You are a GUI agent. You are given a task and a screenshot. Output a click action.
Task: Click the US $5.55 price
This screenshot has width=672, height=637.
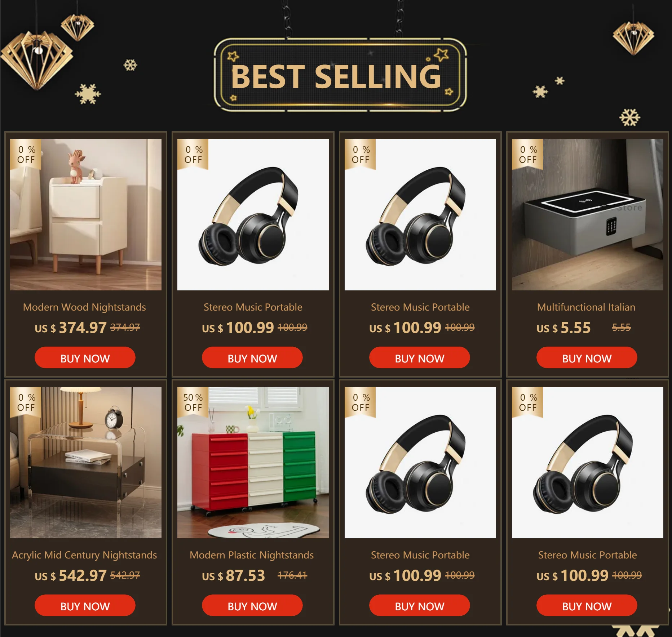[x=563, y=328]
